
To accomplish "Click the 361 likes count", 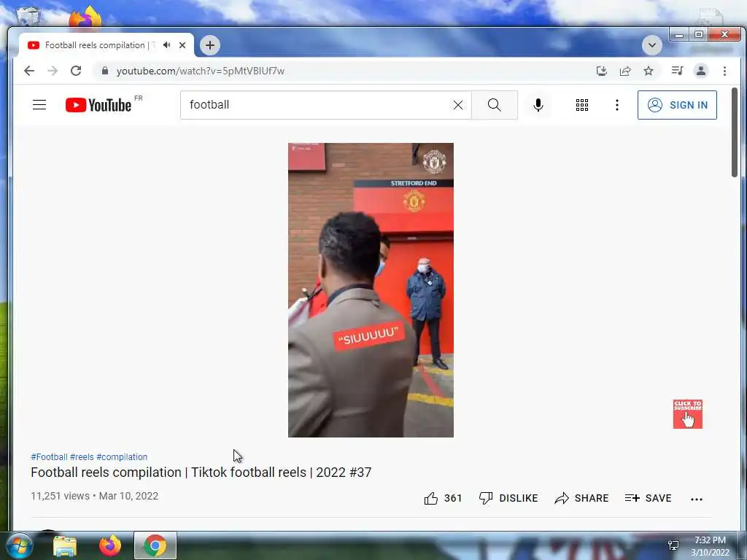I will pyautogui.click(x=453, y=498).
